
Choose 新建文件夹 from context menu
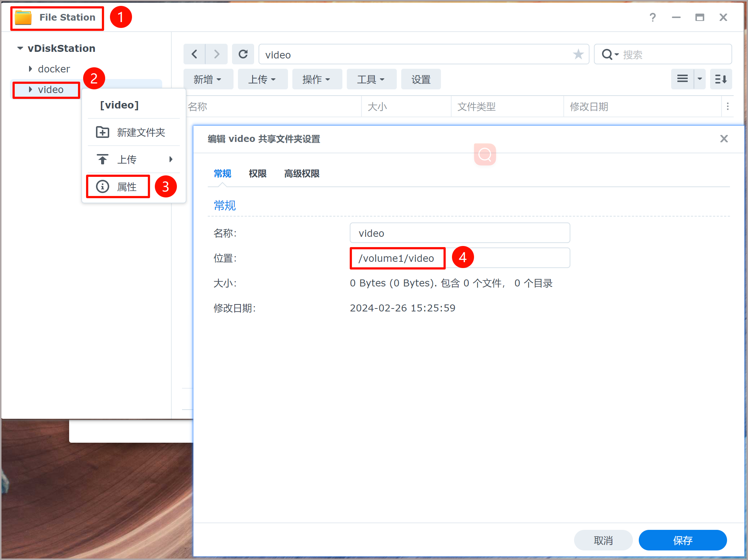point(140,132)
